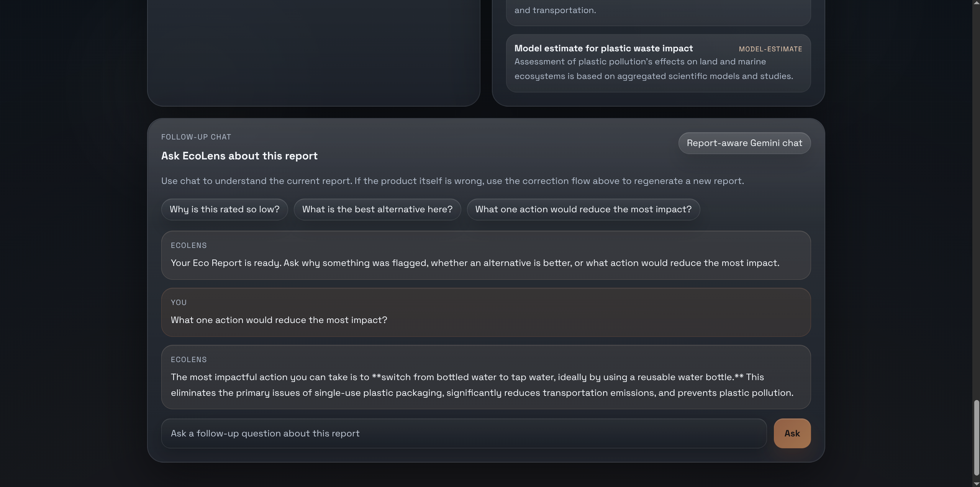Choose the "What one action" suggestion chip
Image resolution: width=980 pixels, height=487 pixels.
click(x=583, y=209)
